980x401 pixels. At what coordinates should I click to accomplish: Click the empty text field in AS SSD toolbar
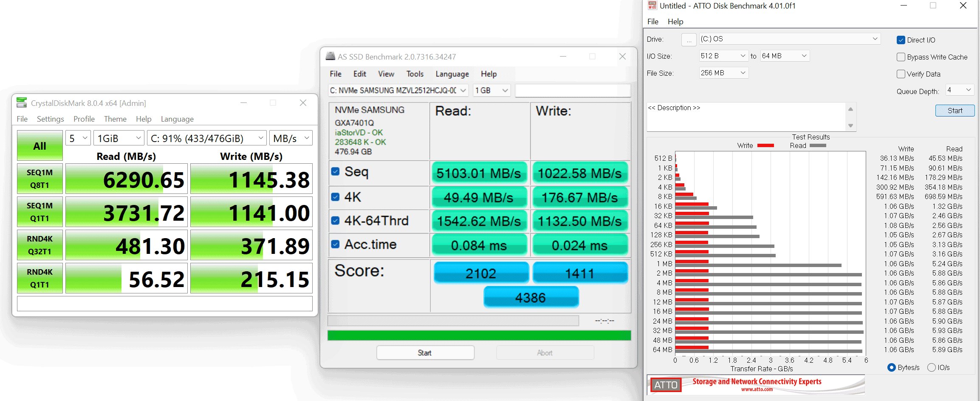pyautogui.click(x=573, y=90)
